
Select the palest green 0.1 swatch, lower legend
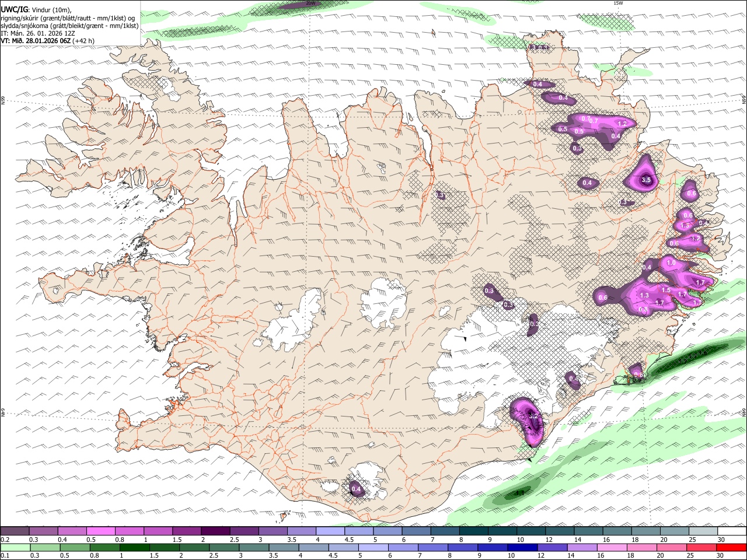click(15, 548)
